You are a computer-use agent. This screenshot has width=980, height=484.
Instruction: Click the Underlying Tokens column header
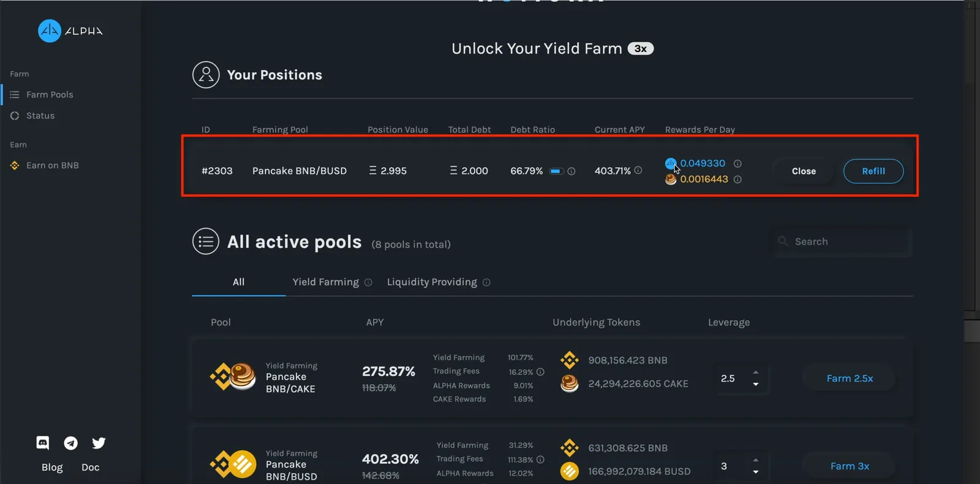point(596,322)
